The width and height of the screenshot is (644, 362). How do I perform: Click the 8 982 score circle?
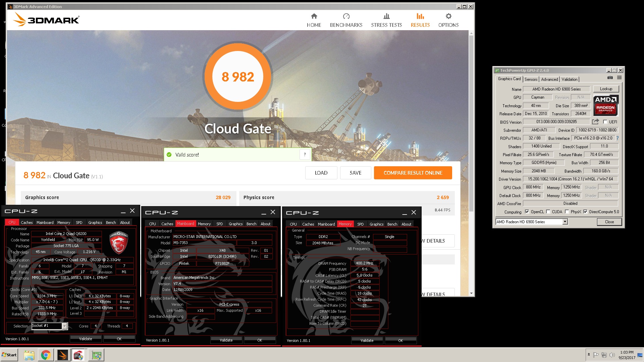point(238,76)
